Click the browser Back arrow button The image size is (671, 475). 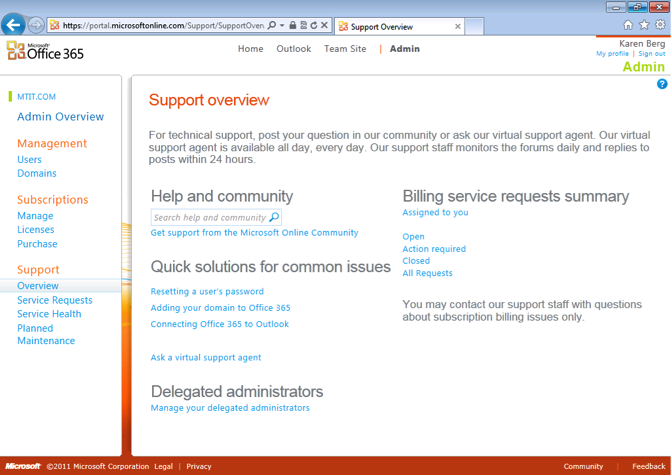click(13, 25)
